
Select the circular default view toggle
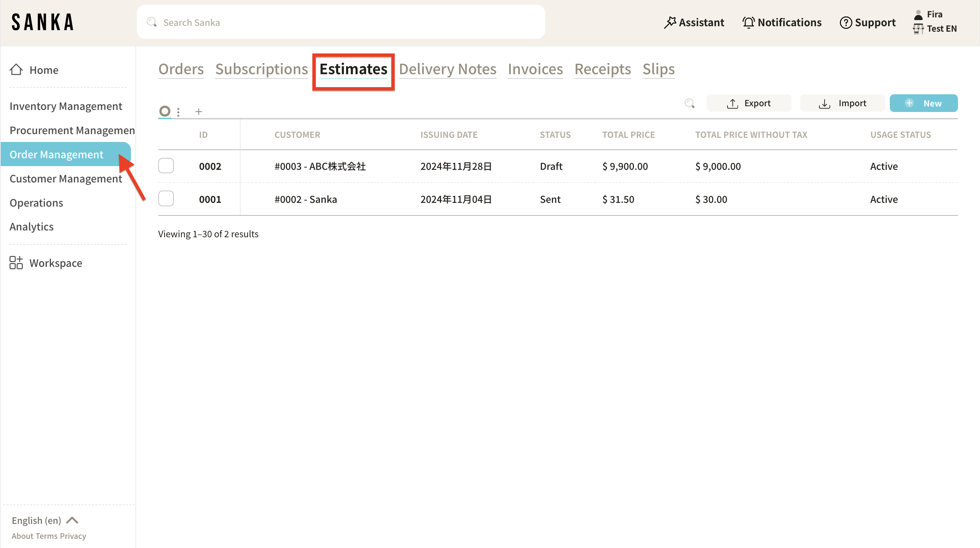(164, 111)
